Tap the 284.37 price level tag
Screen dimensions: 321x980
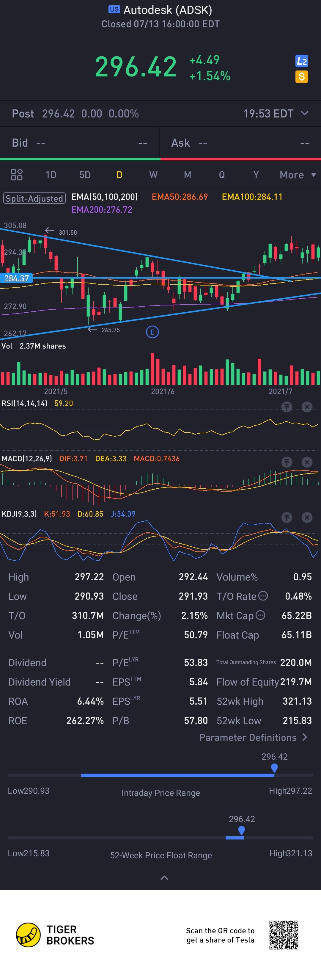point(16,278)
